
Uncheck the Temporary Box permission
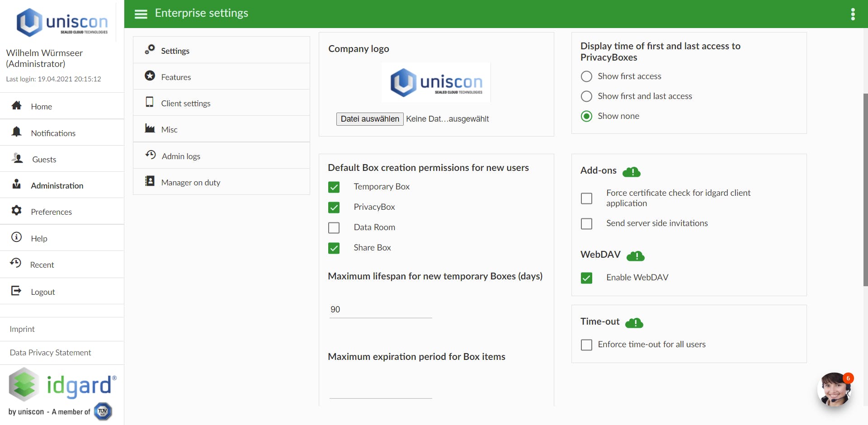(334, 187)
